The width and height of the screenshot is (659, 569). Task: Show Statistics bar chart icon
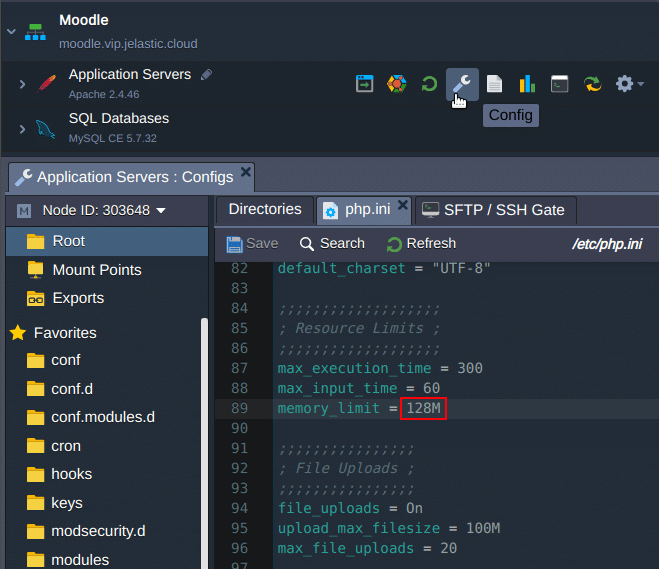pos(527,84)
